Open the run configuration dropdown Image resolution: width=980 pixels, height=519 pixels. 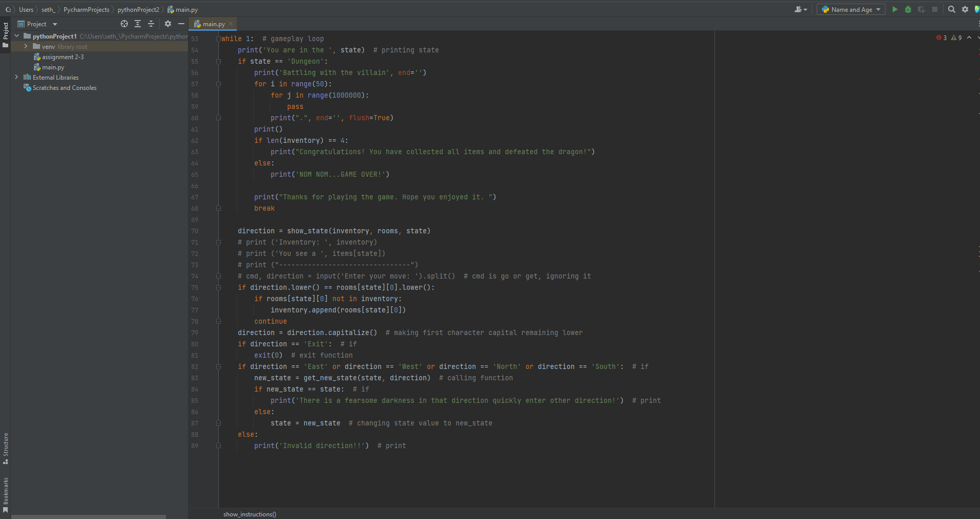tap(878, 9)
